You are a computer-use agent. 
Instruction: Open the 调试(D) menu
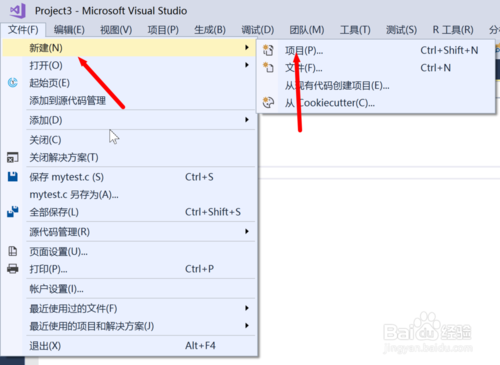(x=258, y=30)
